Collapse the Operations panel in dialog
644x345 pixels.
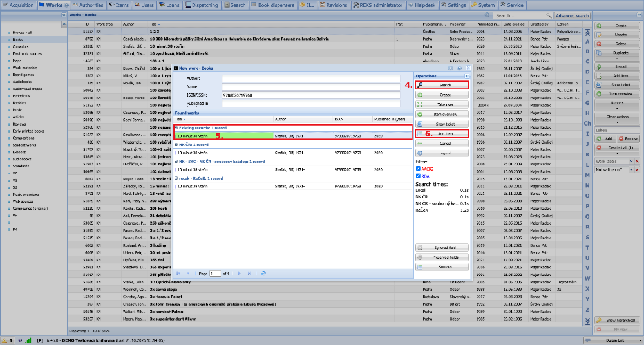click(x=467, y=76)
